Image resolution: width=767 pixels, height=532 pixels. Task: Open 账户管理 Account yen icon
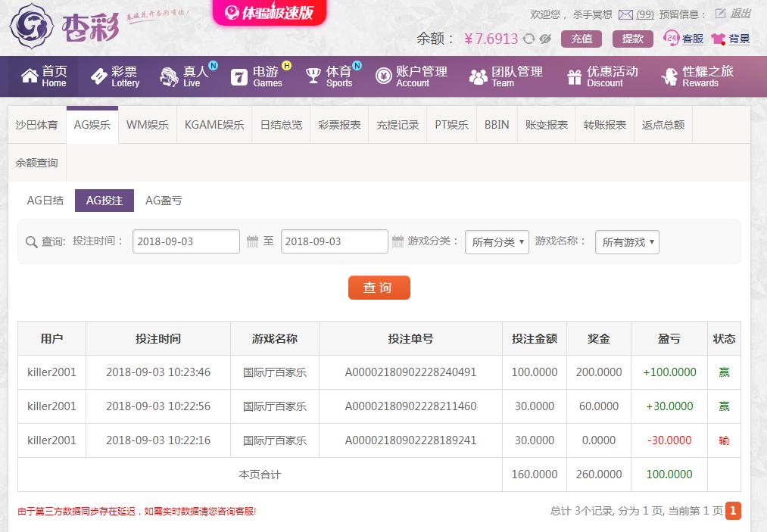click(x=384, y=76)
